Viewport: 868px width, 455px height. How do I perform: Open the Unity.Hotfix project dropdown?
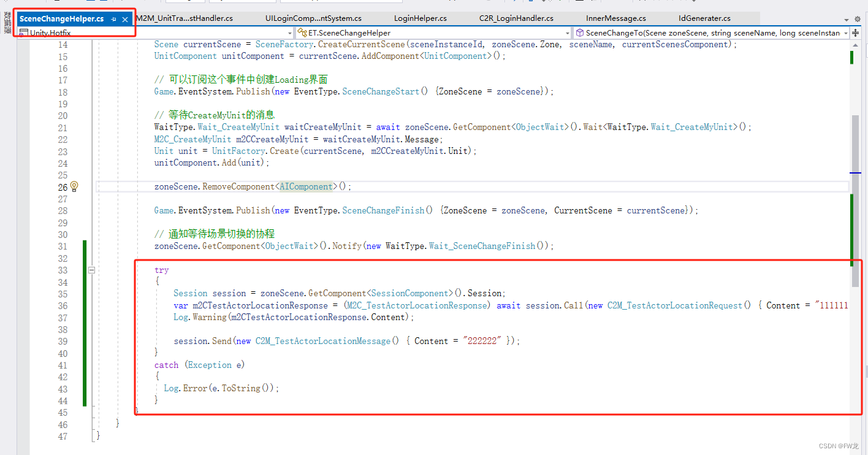289,32
